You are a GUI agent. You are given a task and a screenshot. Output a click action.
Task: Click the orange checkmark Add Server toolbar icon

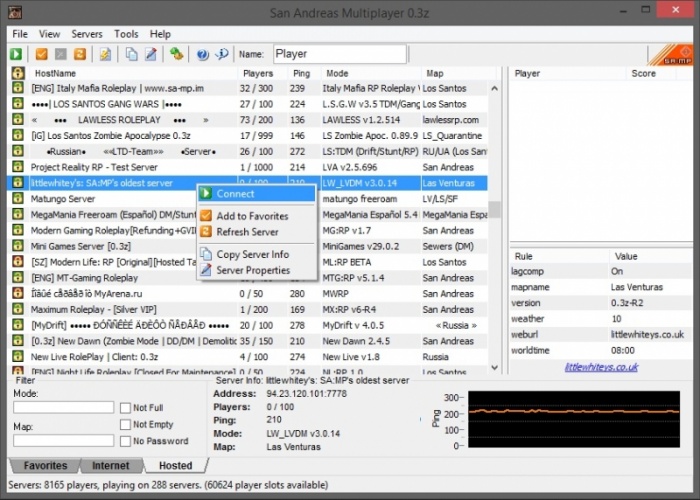(42, 54)
